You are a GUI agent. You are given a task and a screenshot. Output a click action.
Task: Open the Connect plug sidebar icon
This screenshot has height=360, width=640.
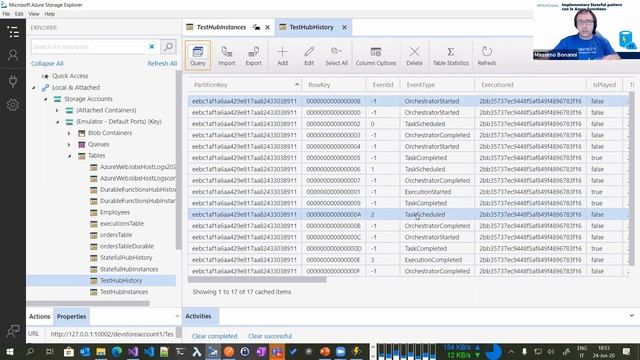13,80
